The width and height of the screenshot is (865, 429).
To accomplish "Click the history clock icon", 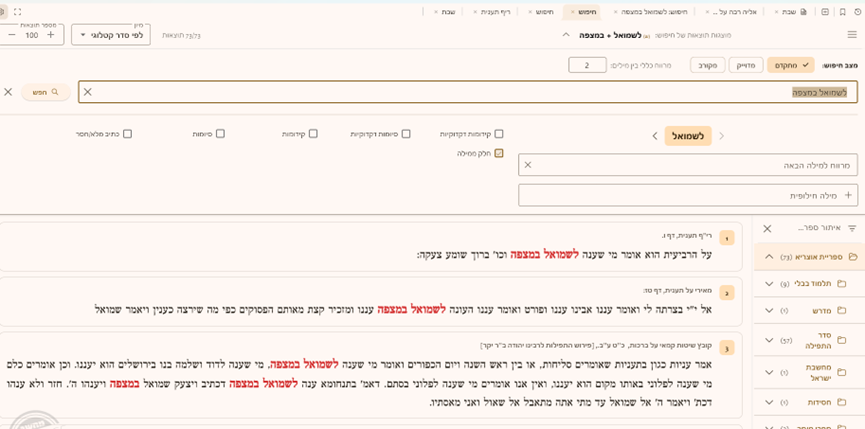I will 856,12.
